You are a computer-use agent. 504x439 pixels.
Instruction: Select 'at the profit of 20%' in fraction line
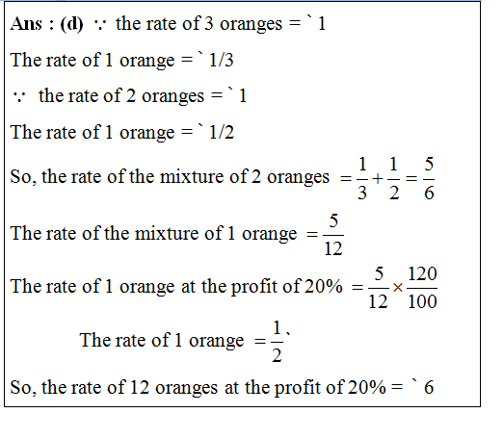pyautogui.click(x=262, y=286)
